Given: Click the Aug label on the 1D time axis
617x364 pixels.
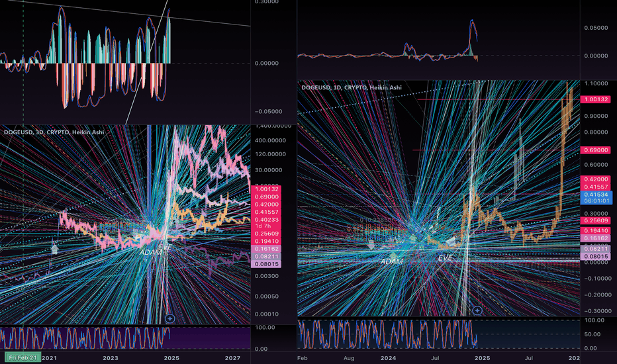Looking at the screenshot, I should (349, 358).
